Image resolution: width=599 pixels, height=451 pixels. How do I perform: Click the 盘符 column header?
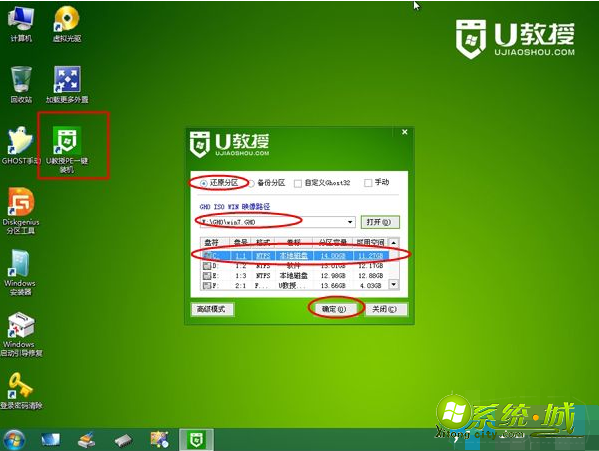215,242
